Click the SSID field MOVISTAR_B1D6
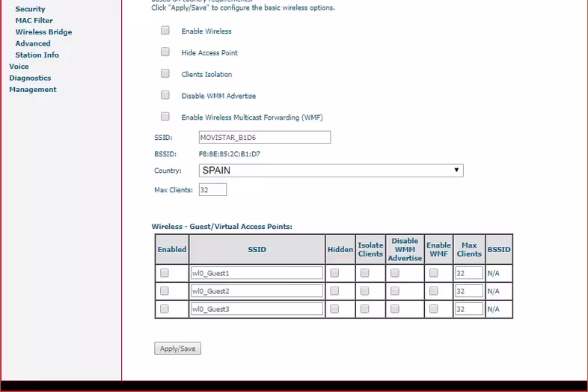 pos(265,138)
